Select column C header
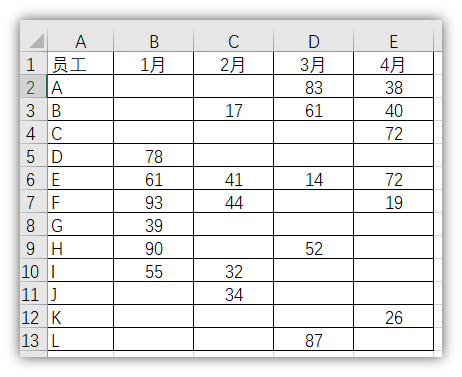Viewport: 462px width, 377px height. pyautogui.click(x=234, y=41)
